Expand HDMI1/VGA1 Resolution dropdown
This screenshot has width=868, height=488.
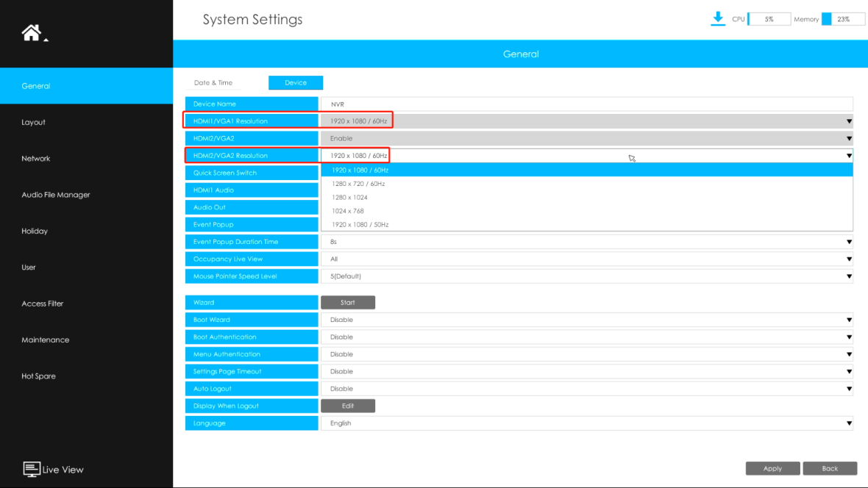point(587,121)
